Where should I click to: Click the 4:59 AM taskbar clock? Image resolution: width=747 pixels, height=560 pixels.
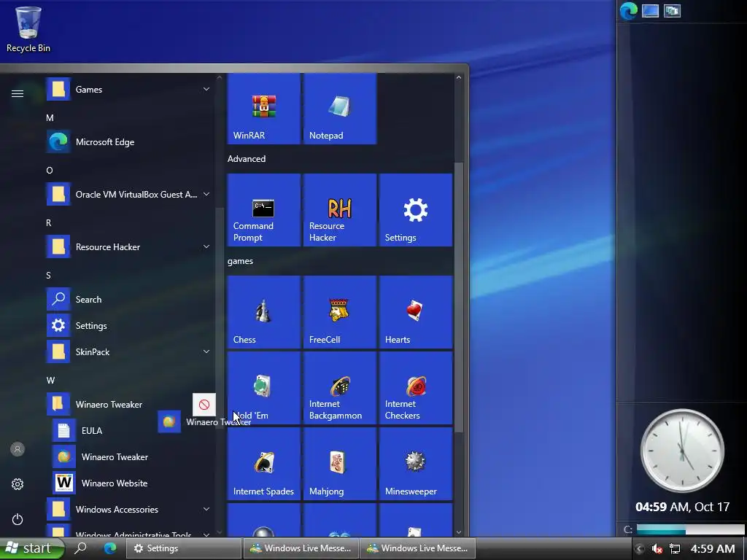point(713,548)
